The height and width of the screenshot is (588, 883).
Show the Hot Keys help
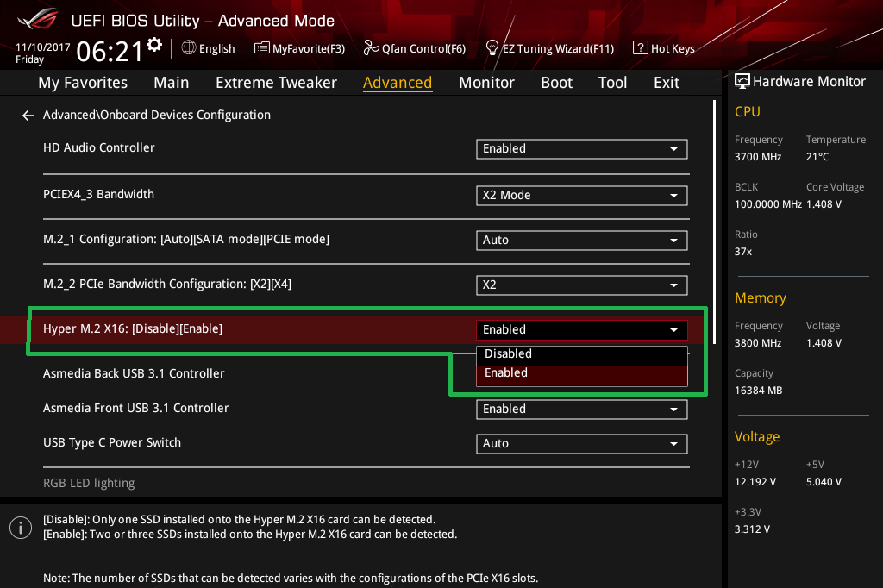[663, 48]
